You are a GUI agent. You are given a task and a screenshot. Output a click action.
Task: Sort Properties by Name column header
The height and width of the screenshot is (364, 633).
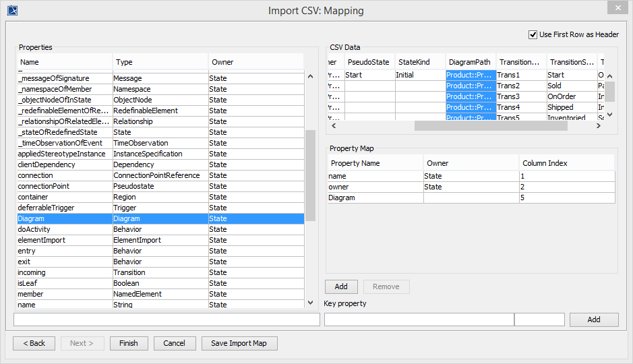tap(64, 62)
